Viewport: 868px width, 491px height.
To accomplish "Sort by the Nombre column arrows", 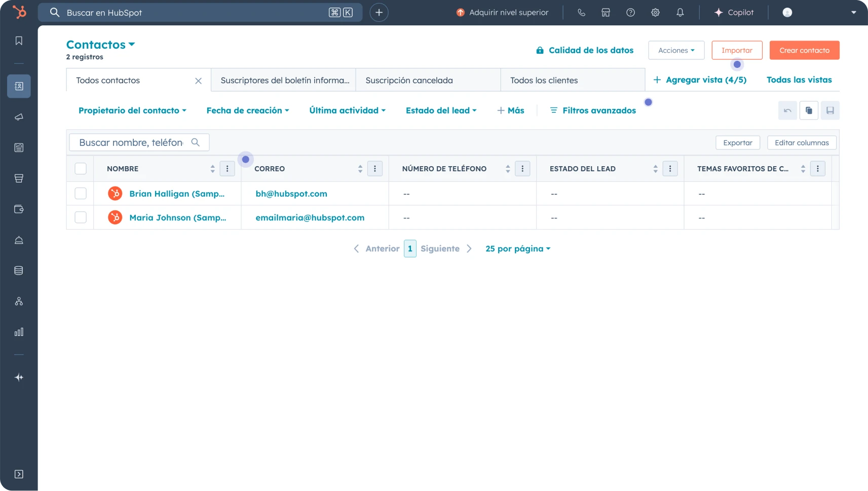I will 212,169.
